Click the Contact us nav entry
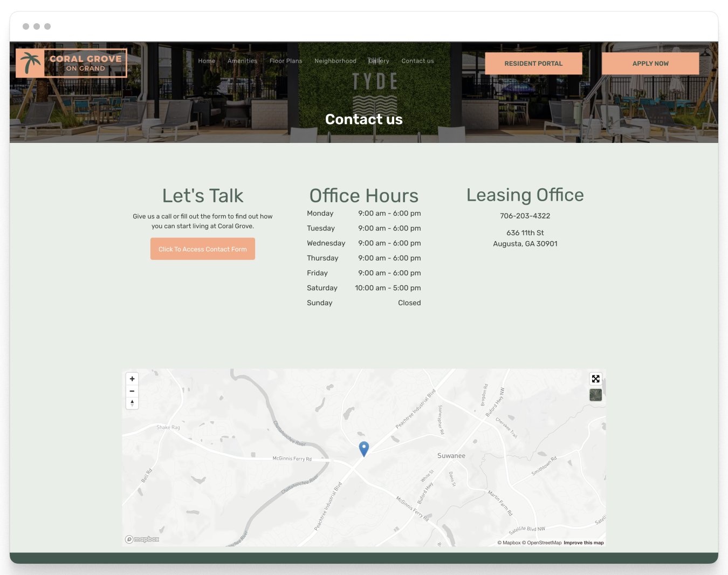This screenshot has width=728, height=575. 417,60
